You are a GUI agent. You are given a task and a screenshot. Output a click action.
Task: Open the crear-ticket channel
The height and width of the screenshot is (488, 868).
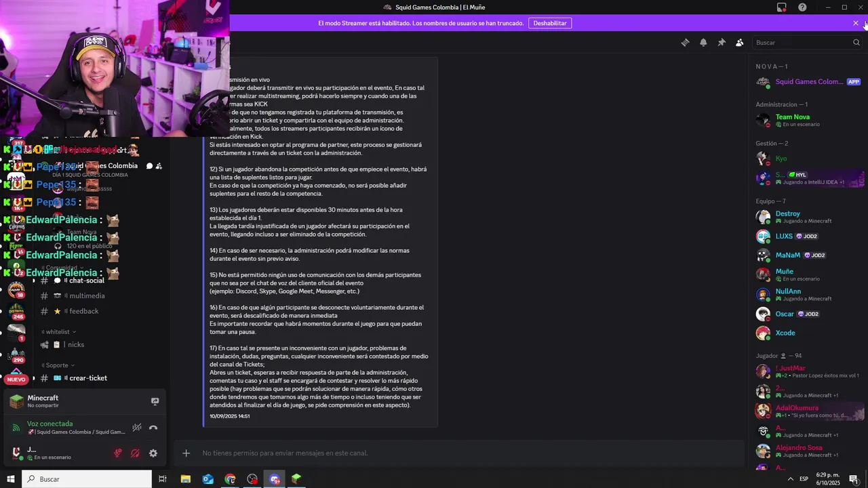point(88,378)
